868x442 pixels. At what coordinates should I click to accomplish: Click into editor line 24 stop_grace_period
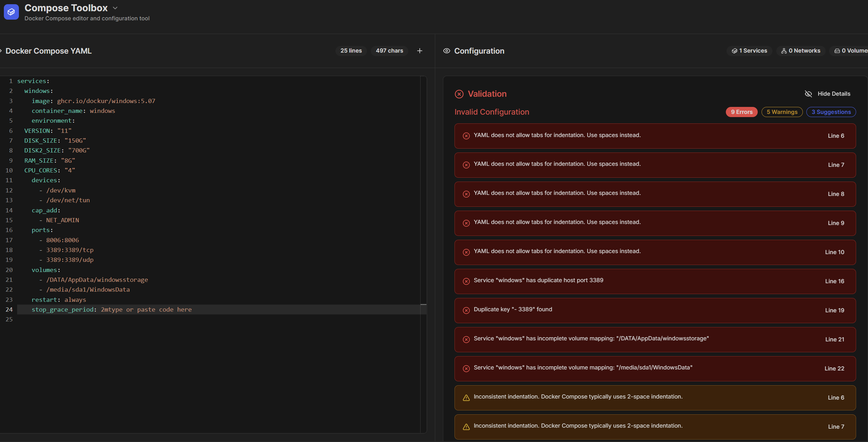(63, 310)
